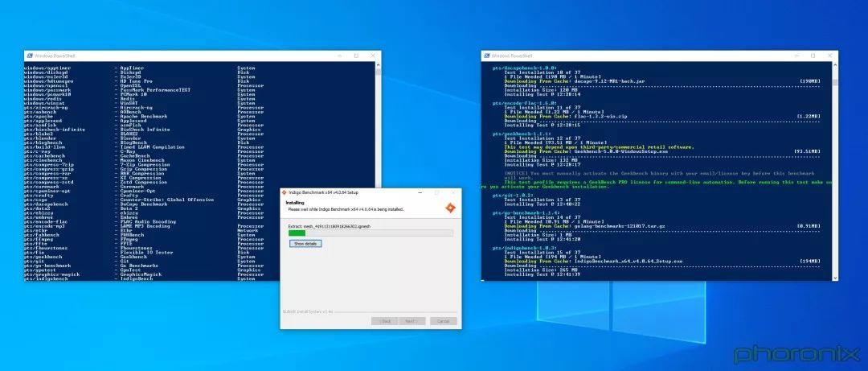Minimize the left PowerShell window
Viewport: 868px width, 371px height.
(x=339, y=56)
